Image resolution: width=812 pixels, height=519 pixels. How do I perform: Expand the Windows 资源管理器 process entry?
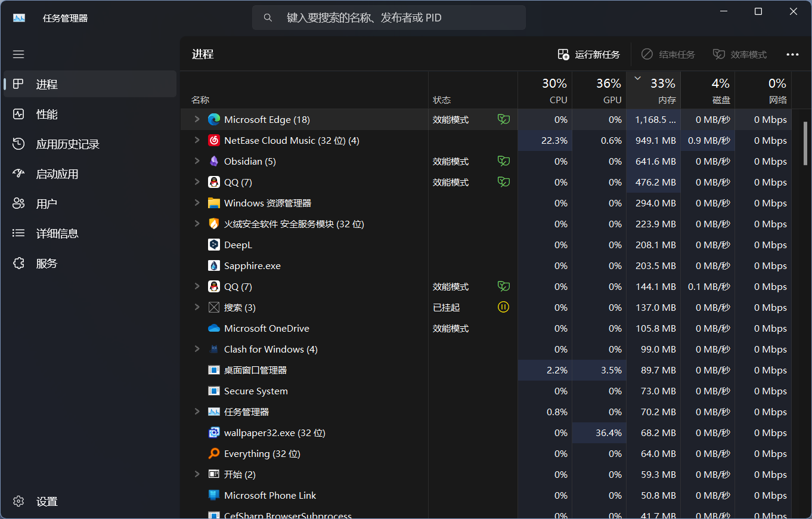pos(197,203)
